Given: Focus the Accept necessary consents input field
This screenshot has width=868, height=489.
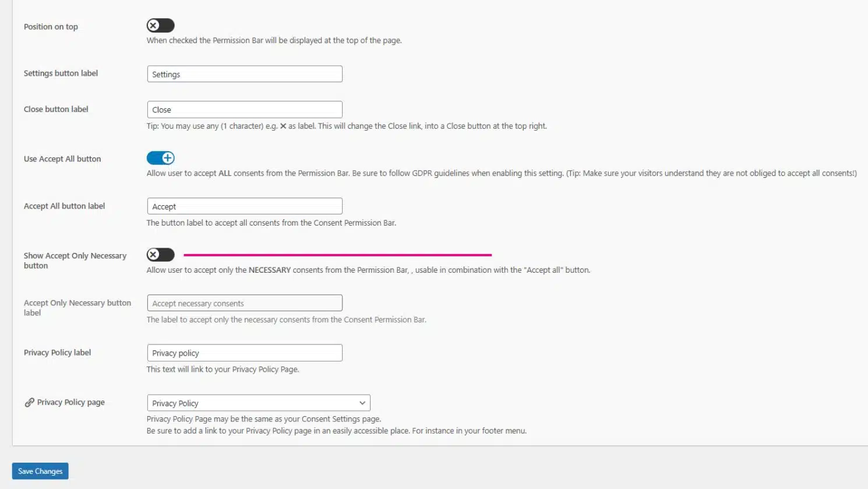Looking at the screenshot, I should click(245, 303).
